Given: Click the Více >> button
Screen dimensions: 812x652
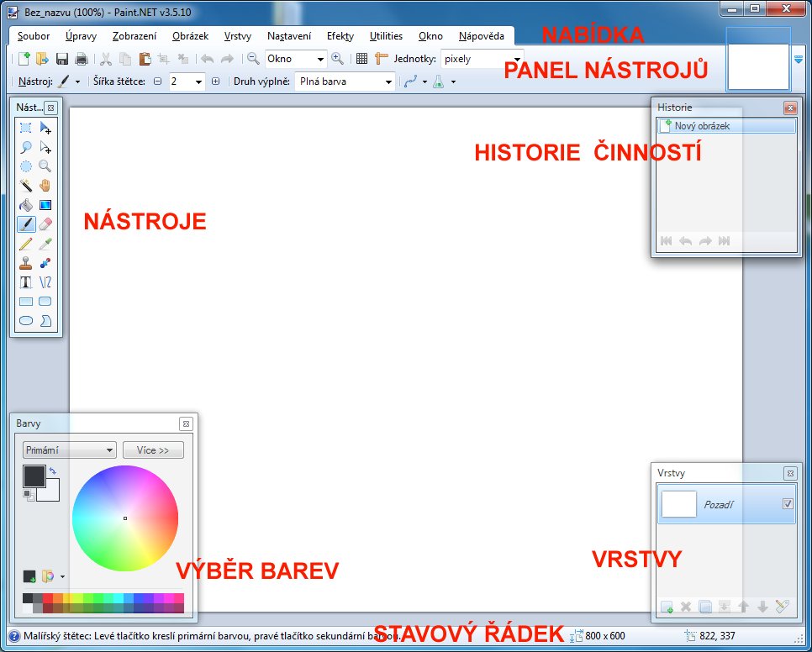Looking at the screenshot, I should tap(153, 450).
